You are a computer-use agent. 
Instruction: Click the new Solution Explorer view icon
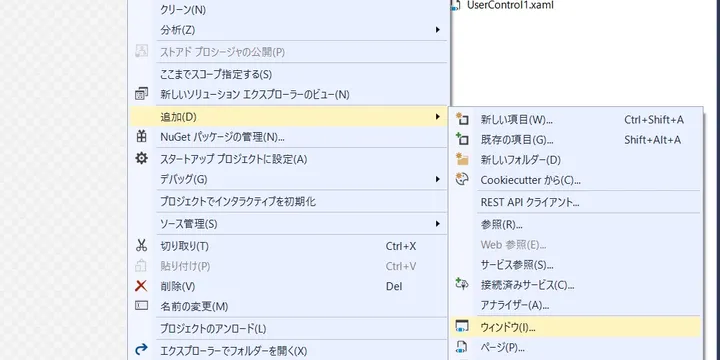tap(141, 94)
